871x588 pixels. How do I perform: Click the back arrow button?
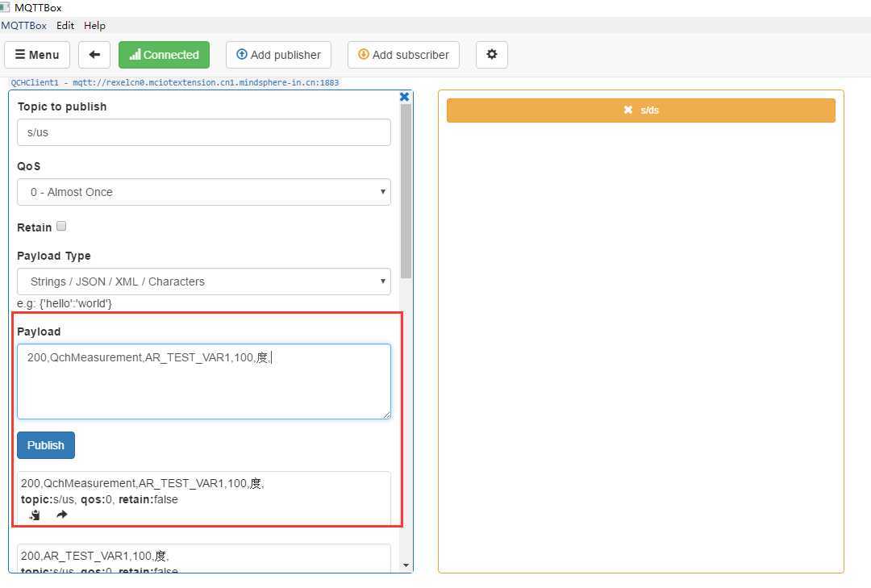(x=94, y=55)
